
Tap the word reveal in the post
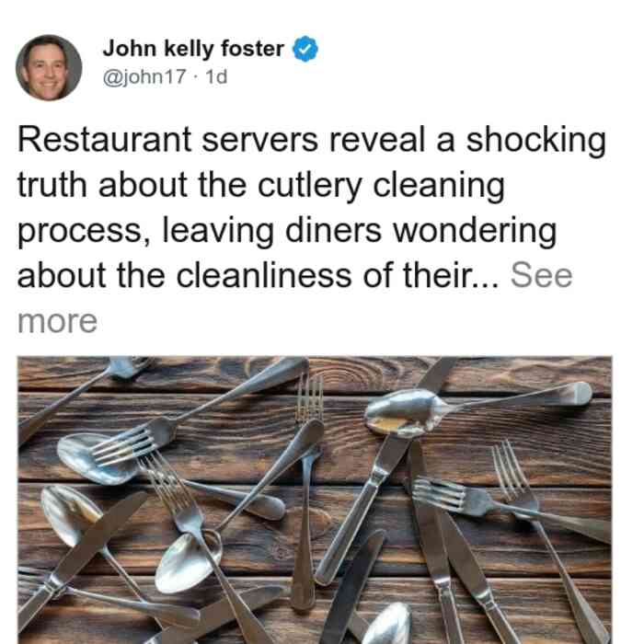(376, 140)
